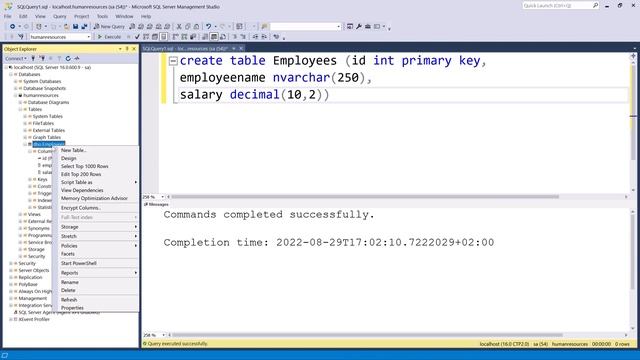Choose New Table from context menu

[97, 150]
